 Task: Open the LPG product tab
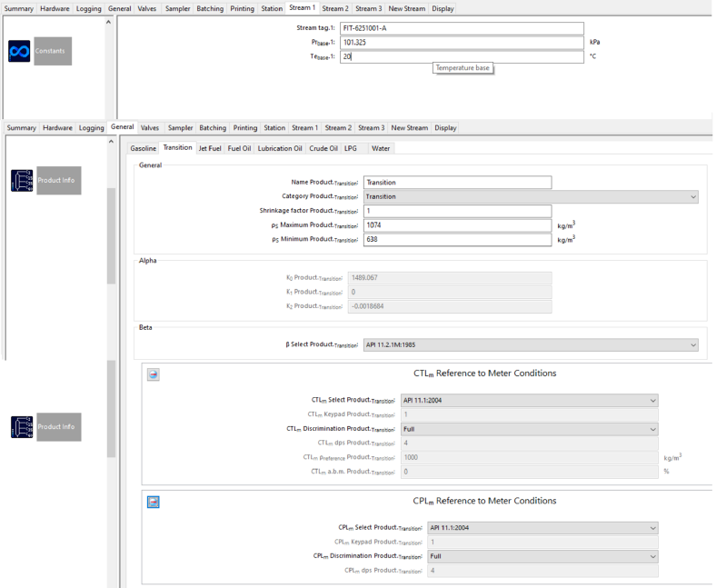click(351, 148)
